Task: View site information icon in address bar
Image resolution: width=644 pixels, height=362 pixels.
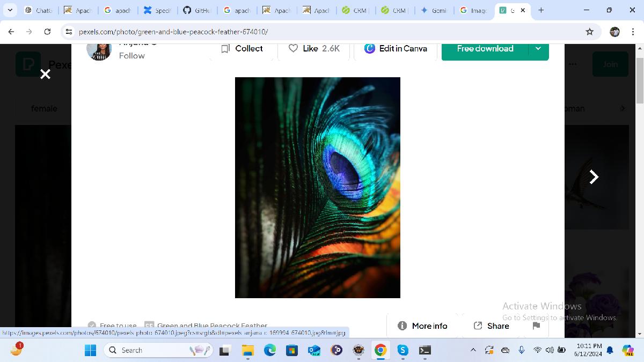Action: (x=69, y=32)
